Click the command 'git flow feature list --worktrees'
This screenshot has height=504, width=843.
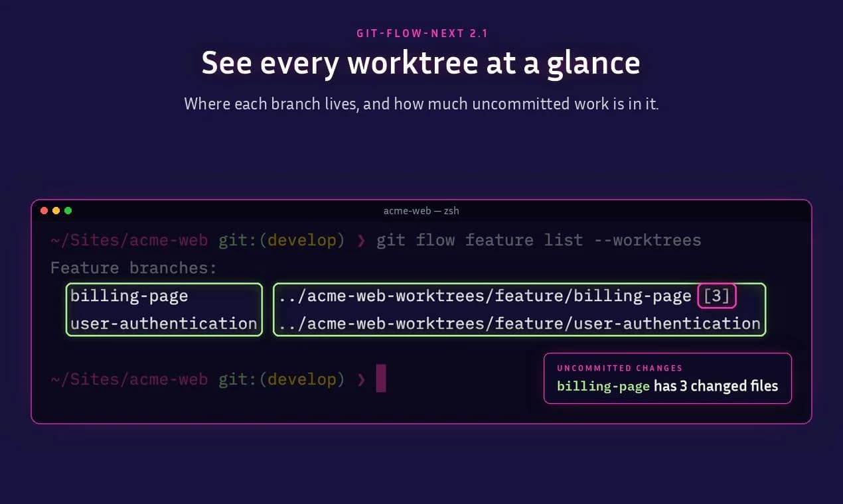[x=539, y=239]
